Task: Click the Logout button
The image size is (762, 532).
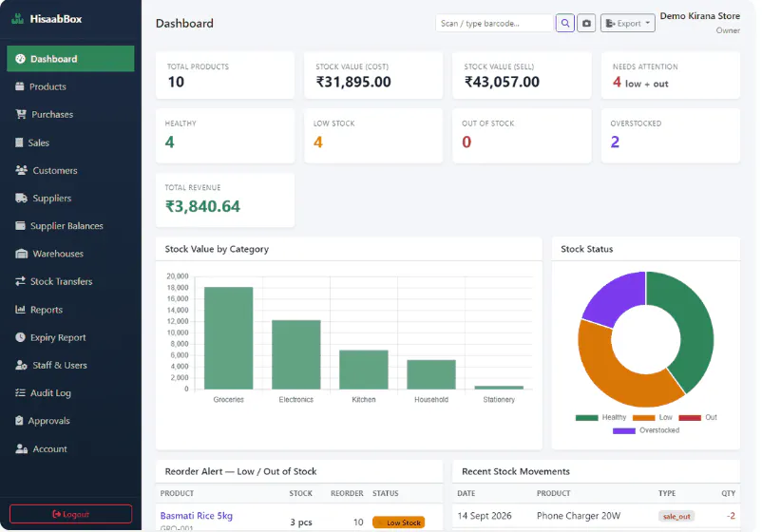Action: coord(70,514)
